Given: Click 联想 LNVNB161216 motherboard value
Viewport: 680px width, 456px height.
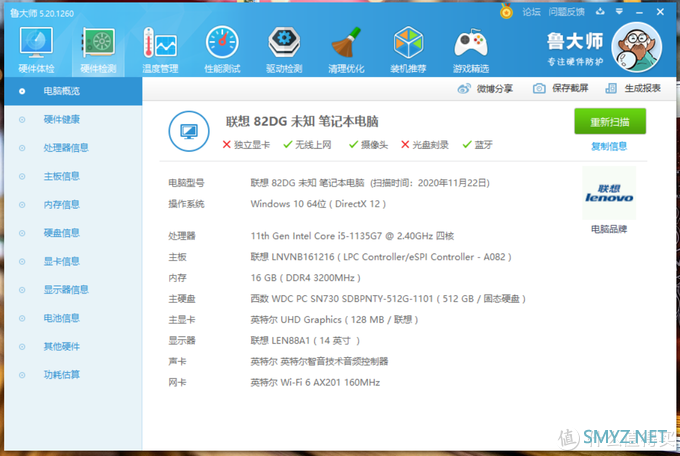Looking at the screenshot, I should (381, 257).
